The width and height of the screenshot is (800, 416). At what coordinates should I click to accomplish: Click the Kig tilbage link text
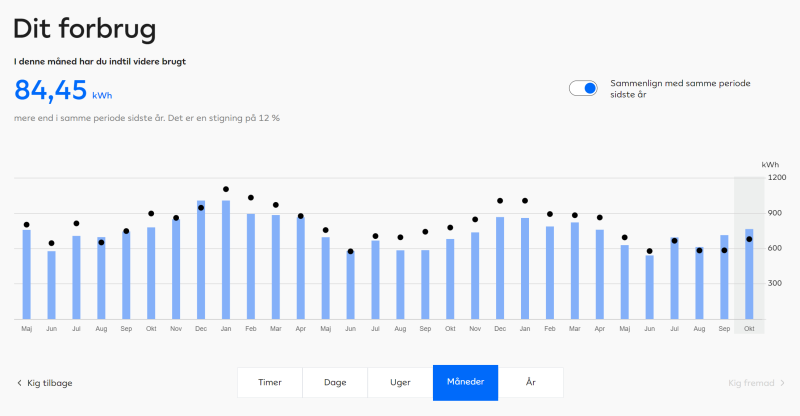(49, 383)
